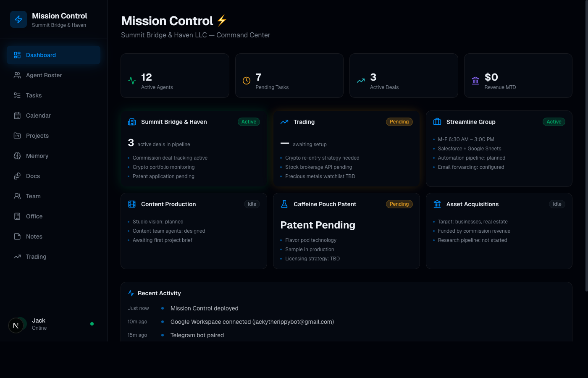Open Agent Roster via its people icon

tap(17, 75)
